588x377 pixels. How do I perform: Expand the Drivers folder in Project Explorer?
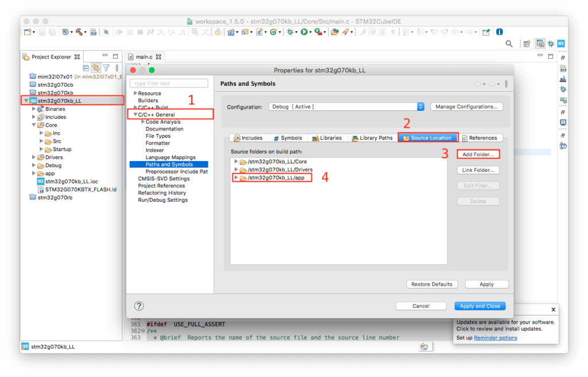coord(34,157)
